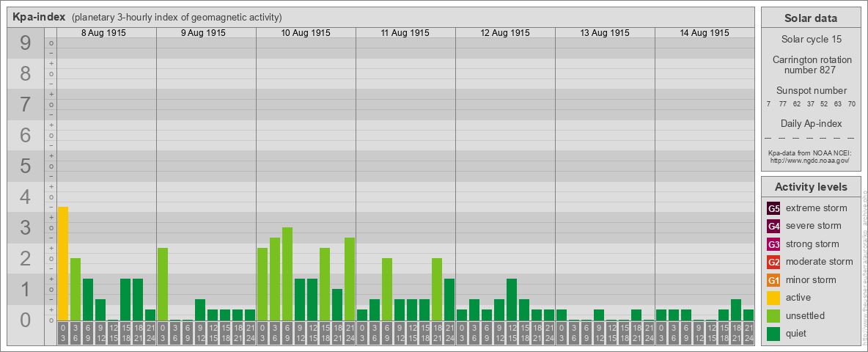Select the 11 Aug 1915 date header

coord(405,33)
